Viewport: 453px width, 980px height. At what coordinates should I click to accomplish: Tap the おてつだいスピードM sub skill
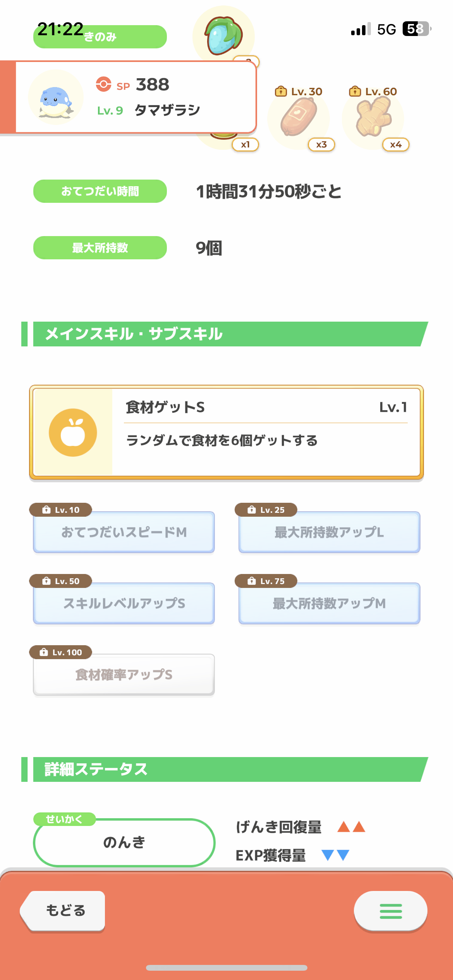click(x=124, y=532)
